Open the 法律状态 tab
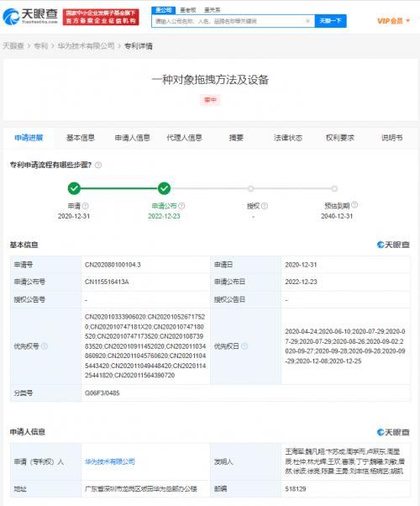This screenshot has width=420, height=506. (x=288, y=138)
